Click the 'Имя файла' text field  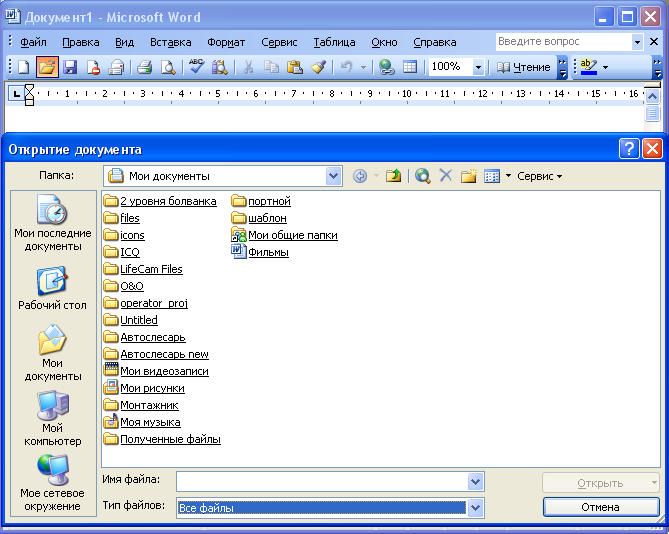(323, 482)
